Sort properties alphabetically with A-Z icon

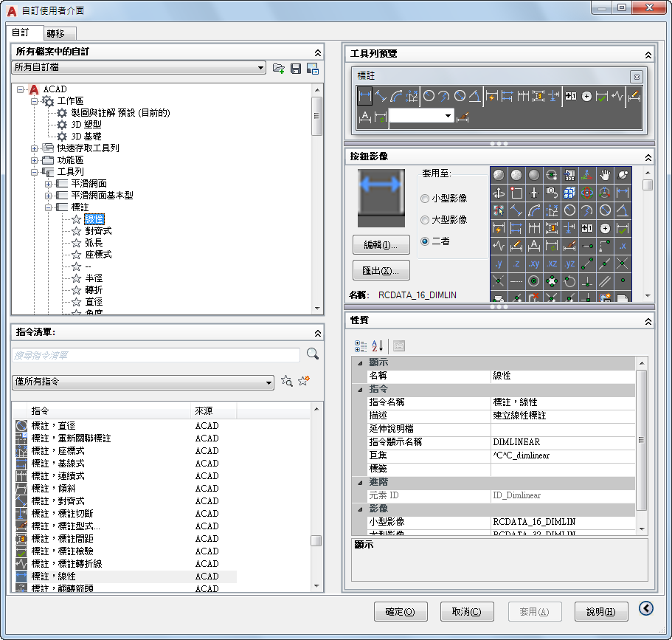378,345
